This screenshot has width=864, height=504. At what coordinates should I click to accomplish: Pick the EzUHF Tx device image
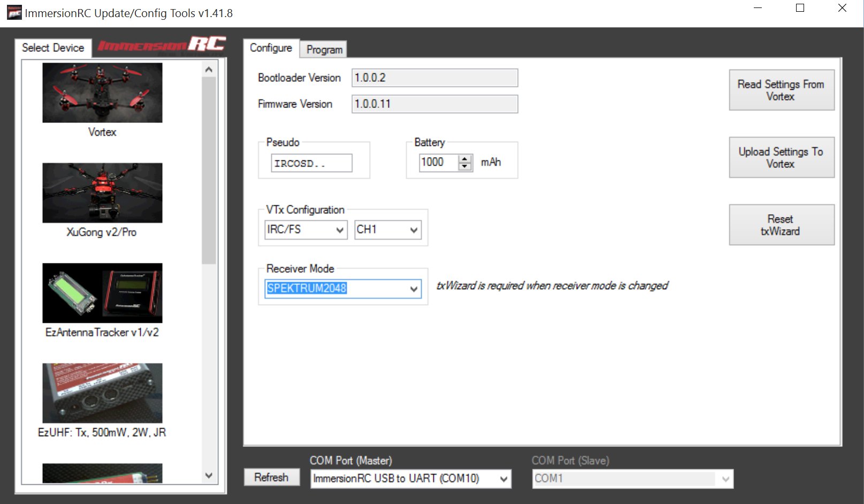[x=102, y=393]
